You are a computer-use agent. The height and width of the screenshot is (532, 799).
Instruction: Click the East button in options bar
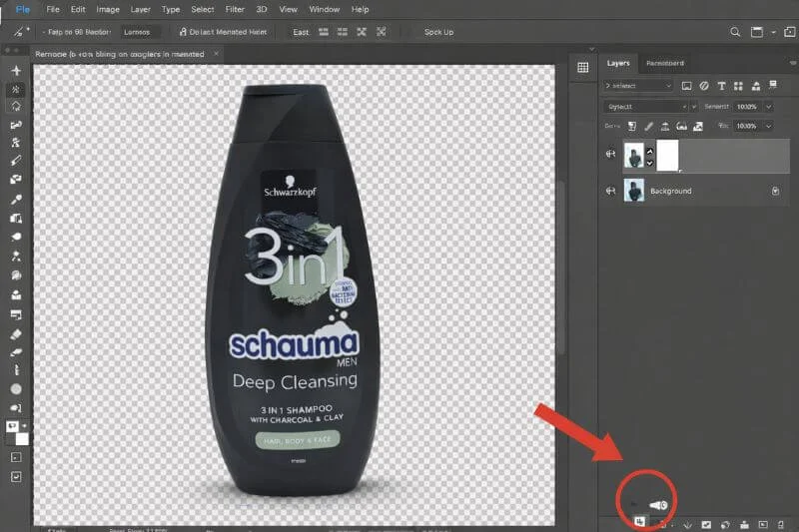click(x=301, y=32)
